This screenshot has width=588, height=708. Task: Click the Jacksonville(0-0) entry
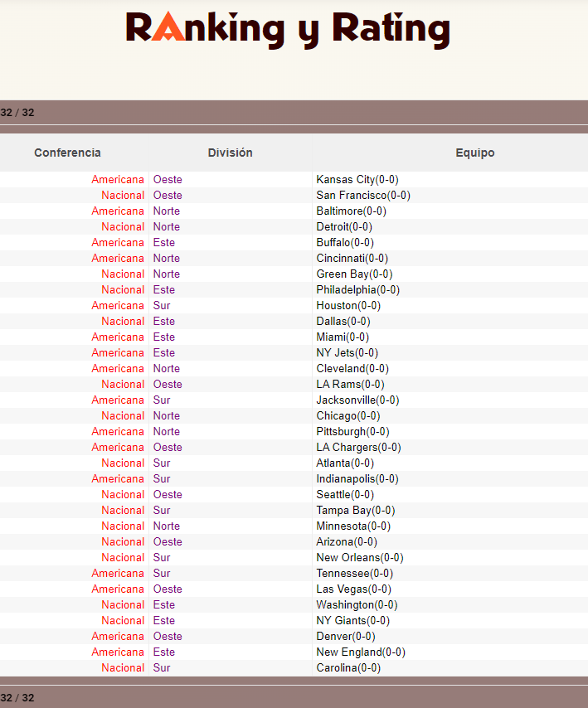pos(357,400)
